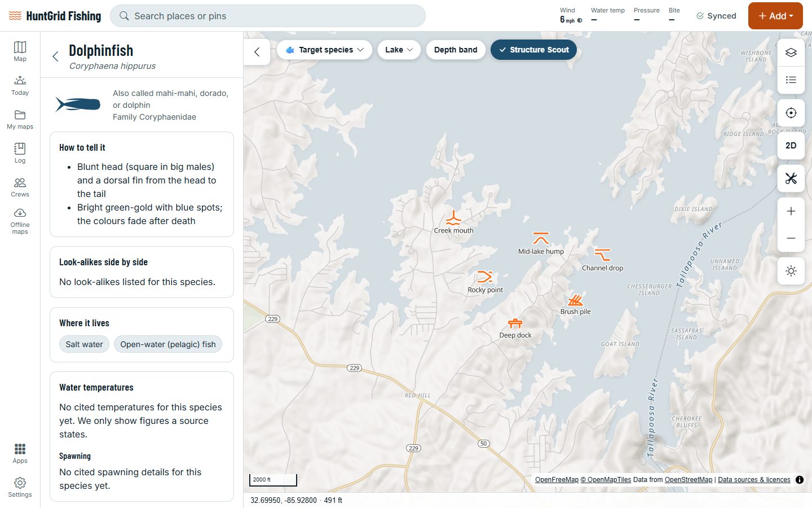Open the Apps grid

pyautogui.click(x=20, y=453)
